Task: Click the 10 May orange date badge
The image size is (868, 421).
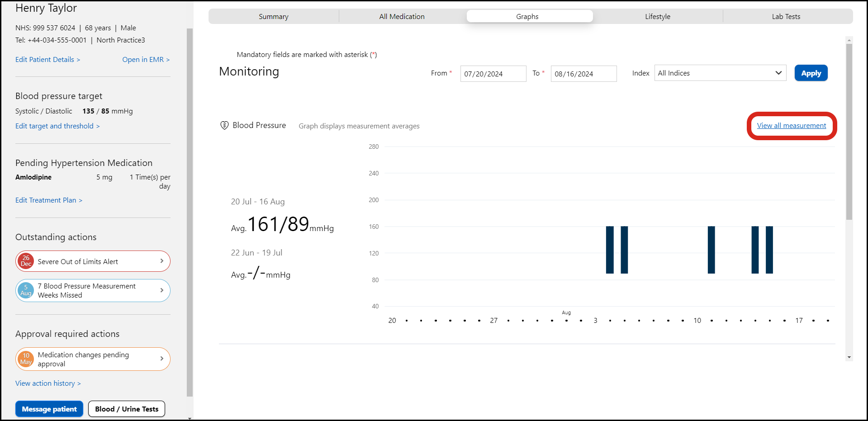Action: [26, 359]
